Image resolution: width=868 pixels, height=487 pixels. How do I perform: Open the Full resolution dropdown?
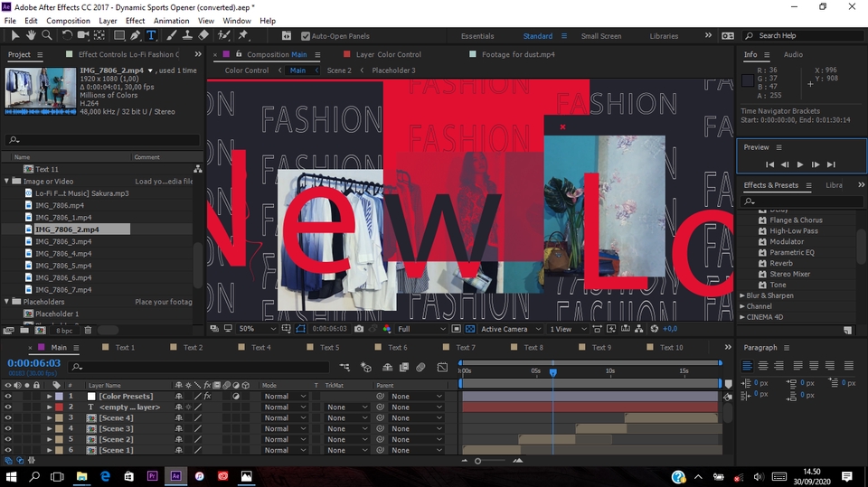(420, 329)
